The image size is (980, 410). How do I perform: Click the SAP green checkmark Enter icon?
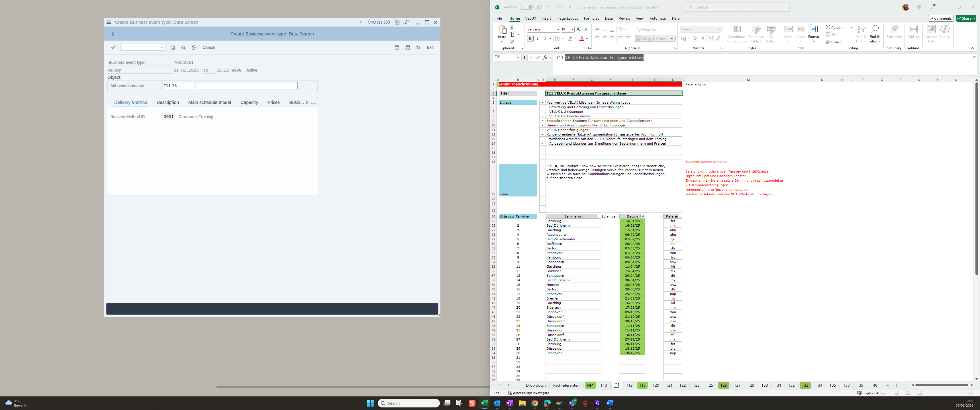pos(113,48)
